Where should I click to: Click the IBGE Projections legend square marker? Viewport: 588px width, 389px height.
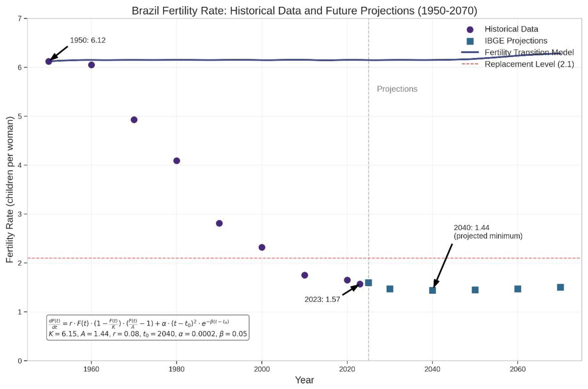470,41
